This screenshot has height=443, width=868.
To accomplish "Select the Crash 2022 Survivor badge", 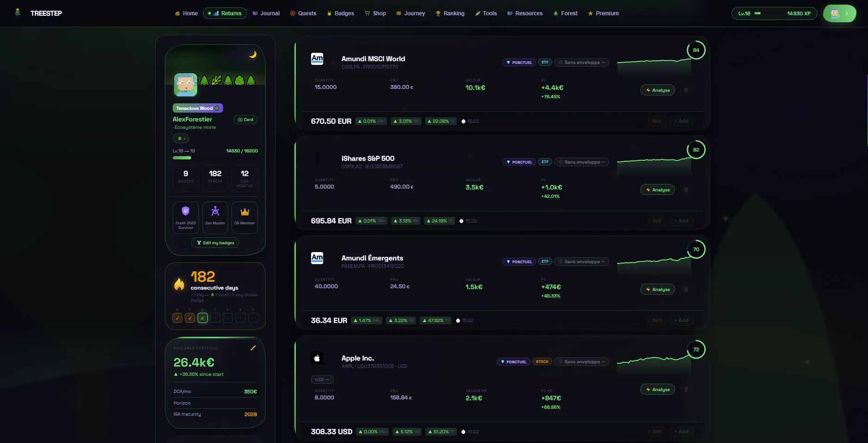I will tap(186, 218).
